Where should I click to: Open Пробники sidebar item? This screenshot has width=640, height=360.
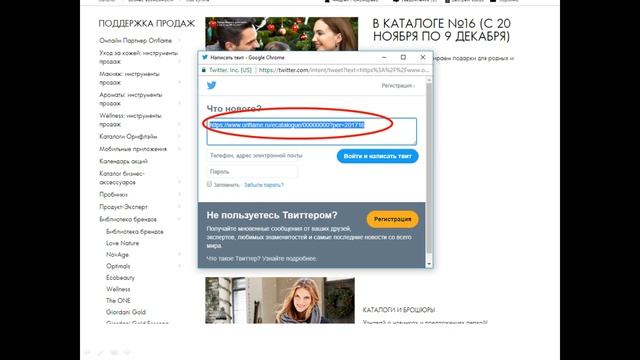[x=113, y=194]
